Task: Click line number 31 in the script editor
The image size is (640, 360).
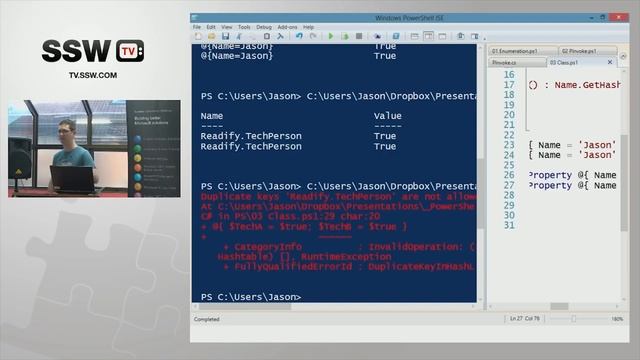Action: pyautogui.click(x=509, y=225)
